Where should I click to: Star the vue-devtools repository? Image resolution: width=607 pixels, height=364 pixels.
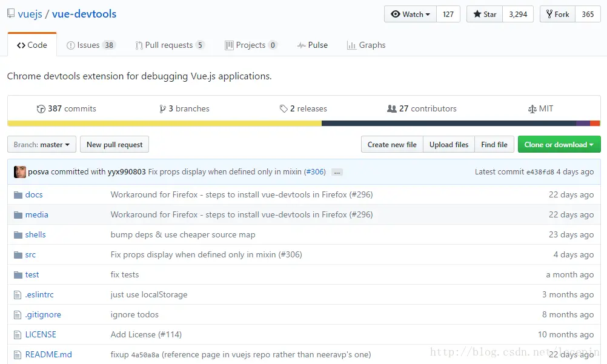point(485,15)
